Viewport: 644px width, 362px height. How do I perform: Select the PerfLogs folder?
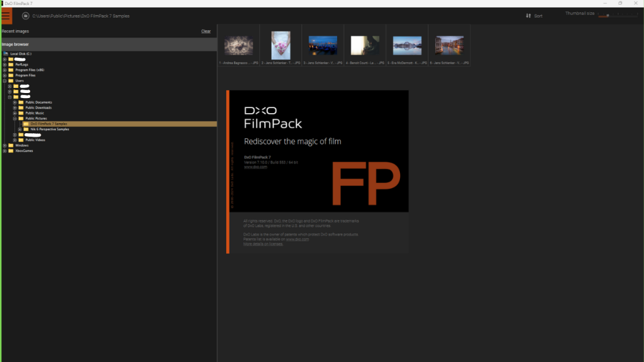[x=21, y=65]
